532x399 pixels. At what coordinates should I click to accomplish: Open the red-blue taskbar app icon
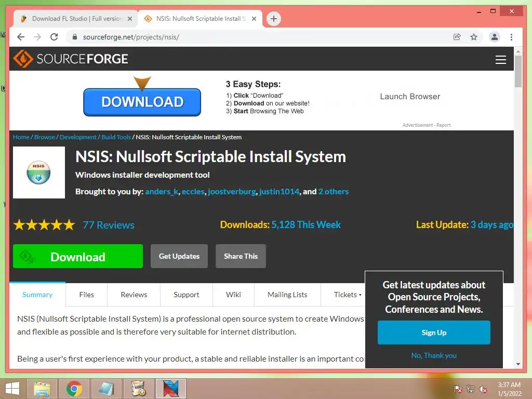[170, 389]
